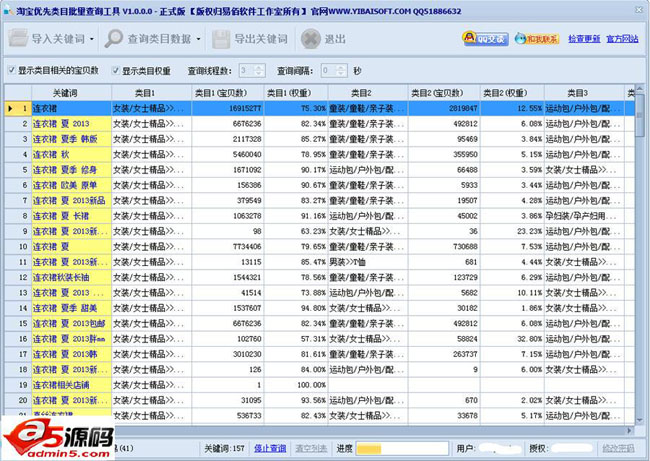The image size is (650, 461).
Task: Click item count 16915277 cell
Action: [228, 108]
